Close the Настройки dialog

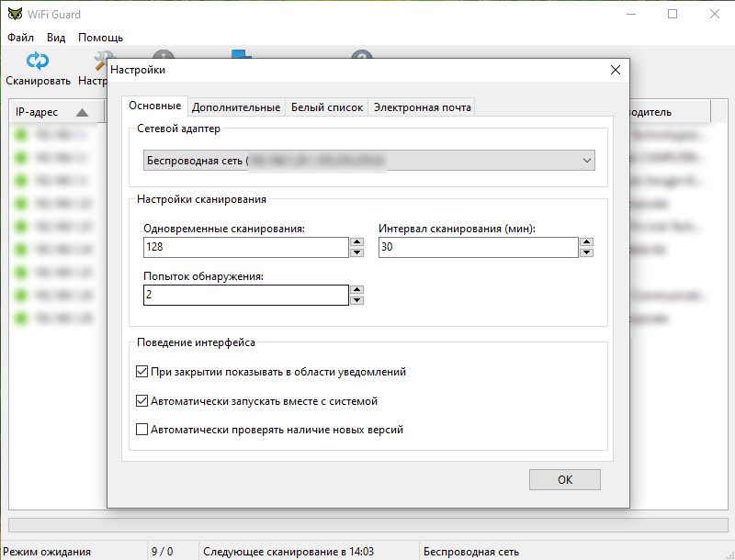pyautogui.click(x=616, y=70)
